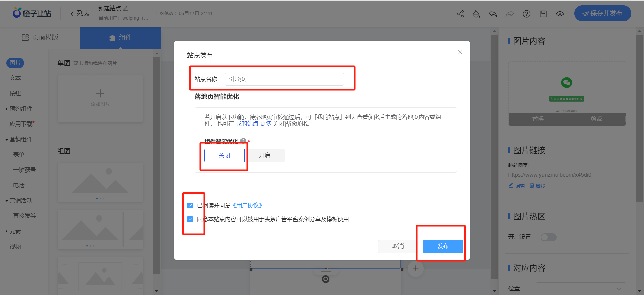The image size is (644, 295).
Task: Save the site with the save icon
Action: pos(543,14)
